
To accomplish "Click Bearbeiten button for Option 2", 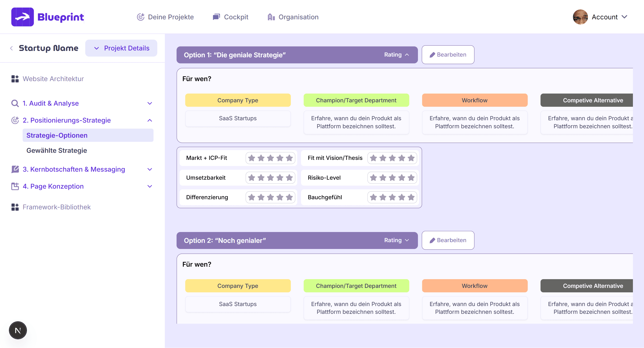I will [448, 240].
